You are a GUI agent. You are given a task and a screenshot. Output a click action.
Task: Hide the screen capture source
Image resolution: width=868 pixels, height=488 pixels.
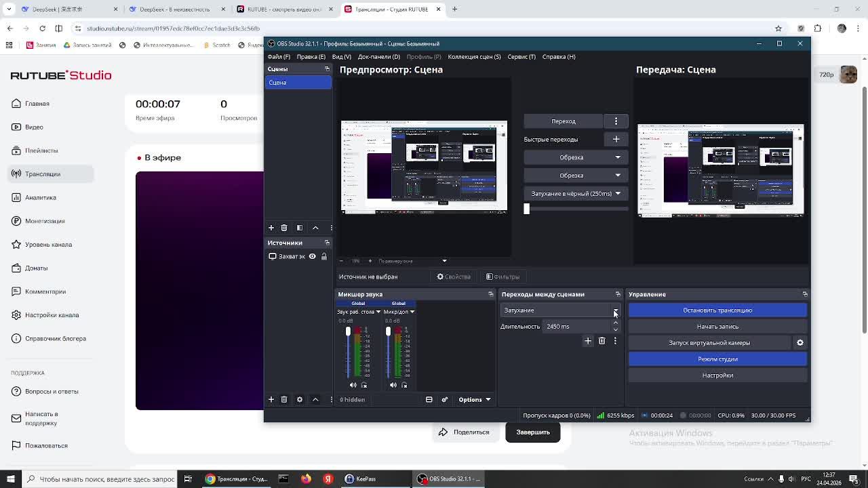[313, 256]
